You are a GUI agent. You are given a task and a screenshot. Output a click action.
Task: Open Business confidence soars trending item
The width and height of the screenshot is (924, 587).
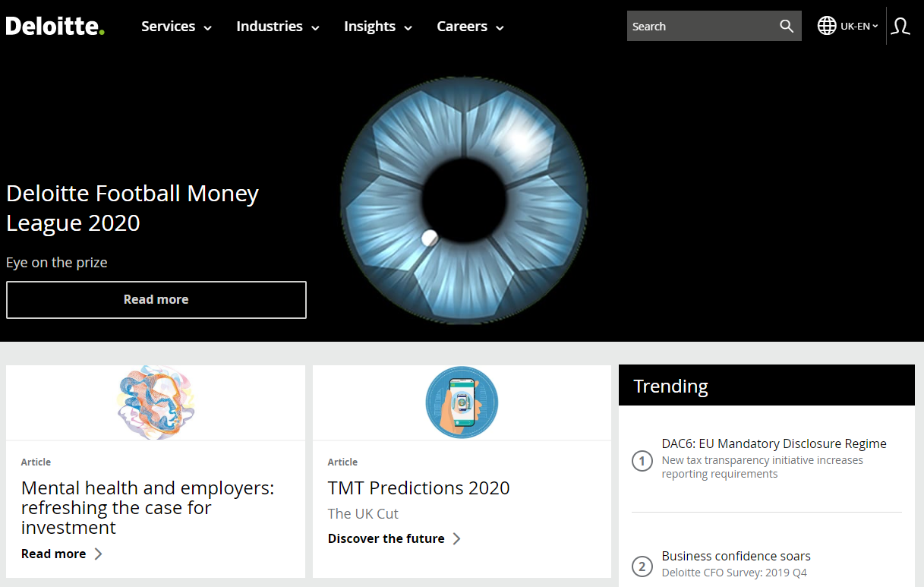(736, 556)
